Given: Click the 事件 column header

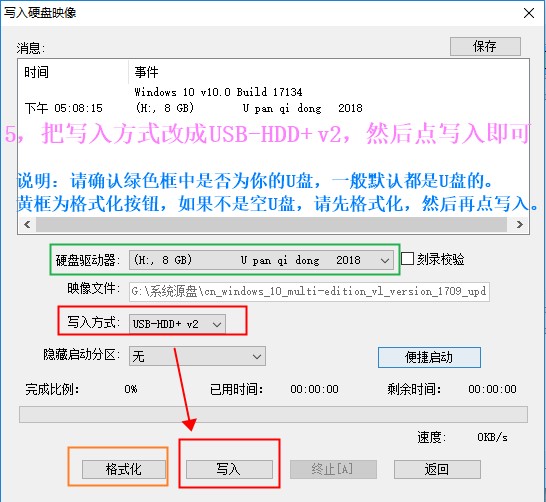Looking at the screenshot, I should pos(146,72).
